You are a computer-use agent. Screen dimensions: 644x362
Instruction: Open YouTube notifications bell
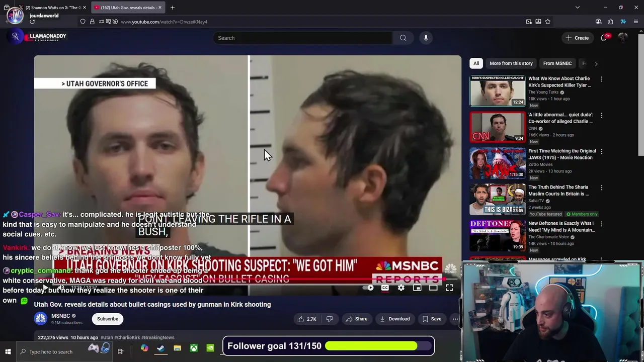click(x=604, y=38)
